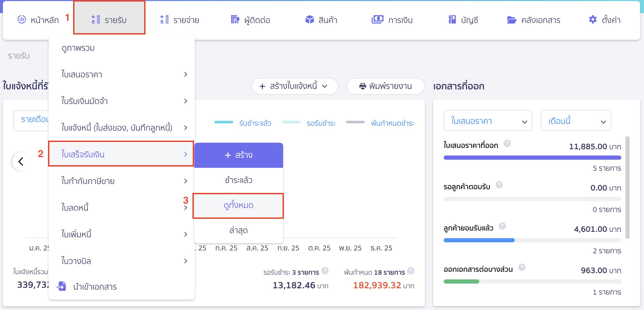Click the พิมพ์รายงาน button

[x=385, y=86]
